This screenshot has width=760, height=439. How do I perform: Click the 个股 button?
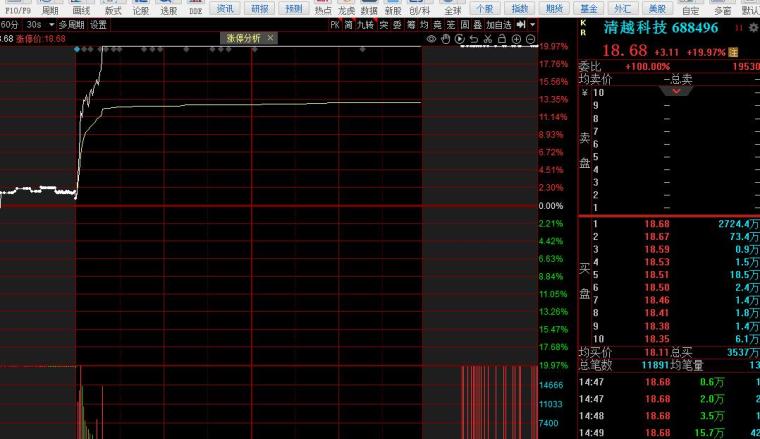[x=485, y=9]
